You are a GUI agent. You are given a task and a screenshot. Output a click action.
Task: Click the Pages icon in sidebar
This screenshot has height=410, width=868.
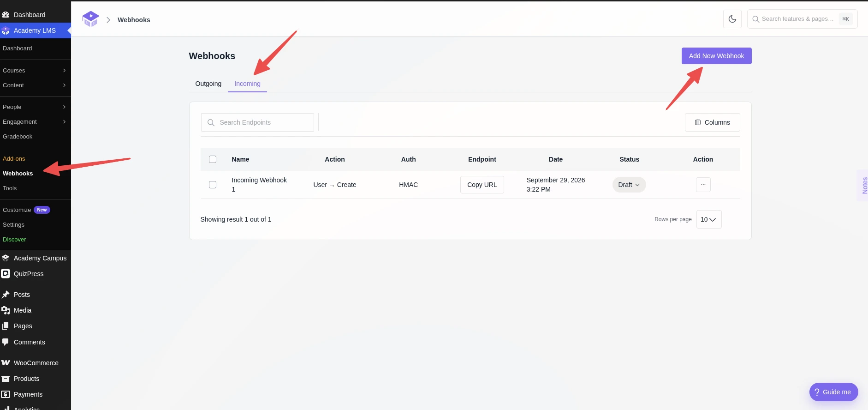6,326
